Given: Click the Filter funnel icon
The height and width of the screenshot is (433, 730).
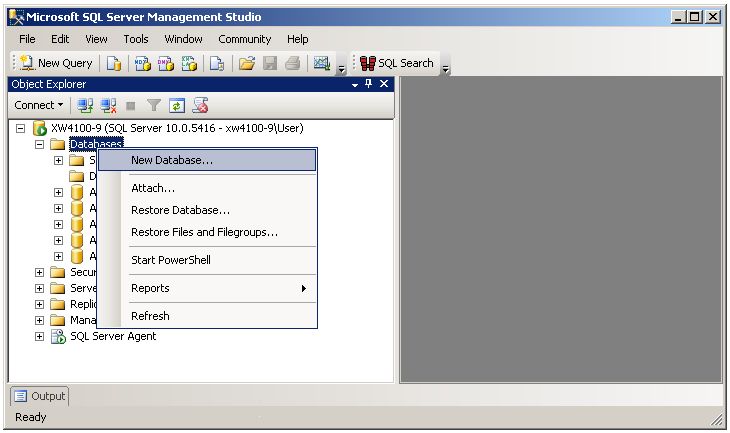Looking at the screenshot, I should pyautogui.click(x=154, y=106).
